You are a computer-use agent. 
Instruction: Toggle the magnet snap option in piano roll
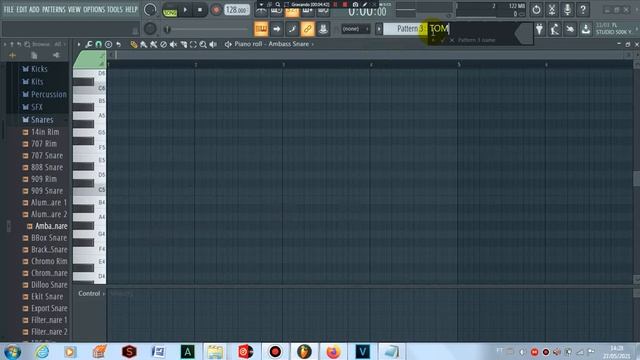(x=98, y=44)
